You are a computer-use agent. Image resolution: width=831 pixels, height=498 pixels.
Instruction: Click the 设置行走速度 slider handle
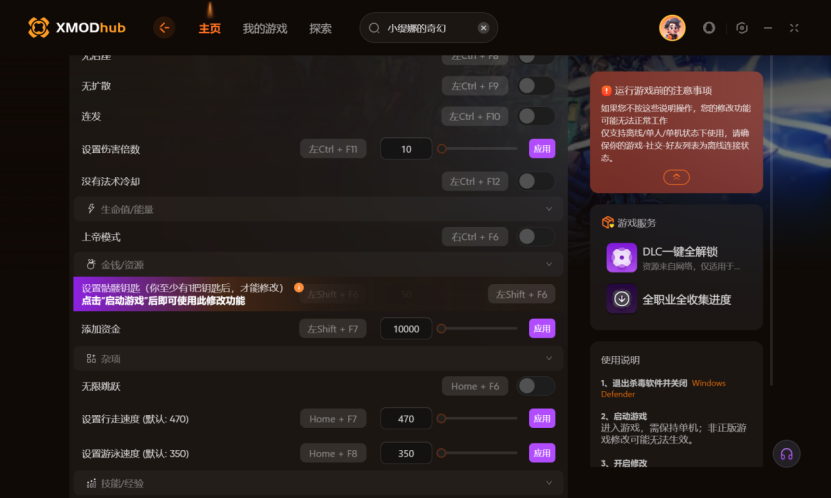click(x=441, y=419)
